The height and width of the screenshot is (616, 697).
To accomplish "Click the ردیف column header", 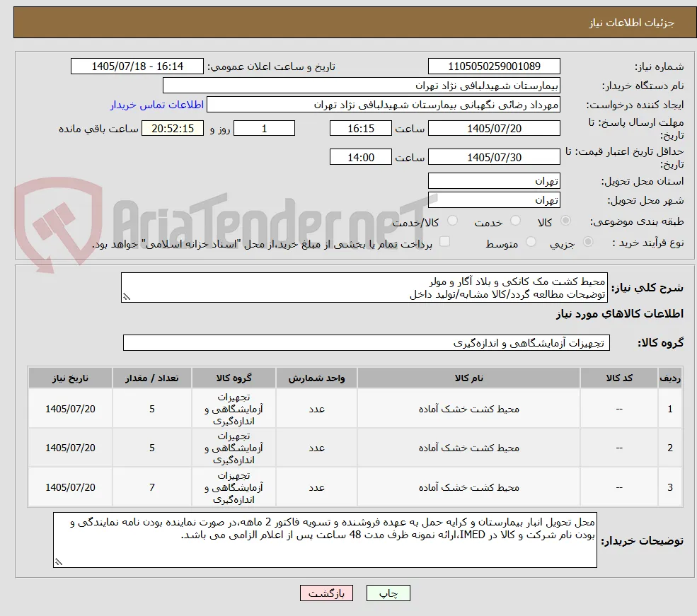I will [670, 378].
